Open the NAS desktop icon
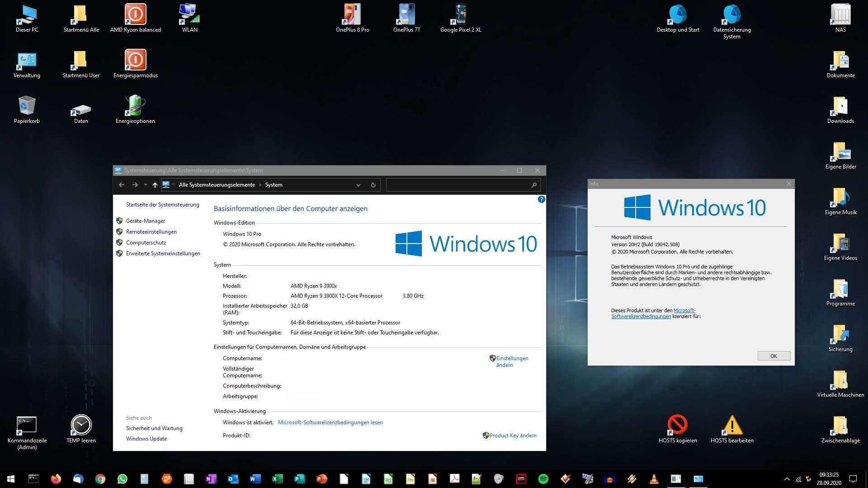Viewport: 868px width, 488px height. 840,19
